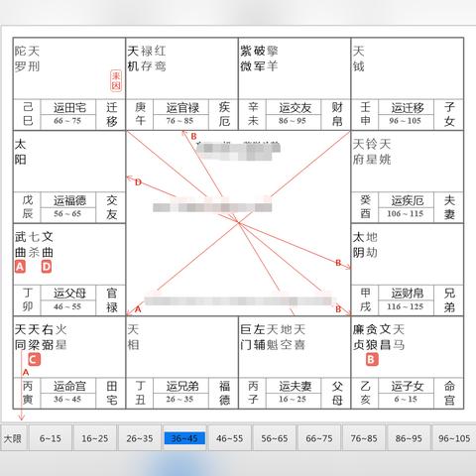This screenshot has height=476, width=476.
Task: Click the red D badge under 文曲
Action: 47,267
